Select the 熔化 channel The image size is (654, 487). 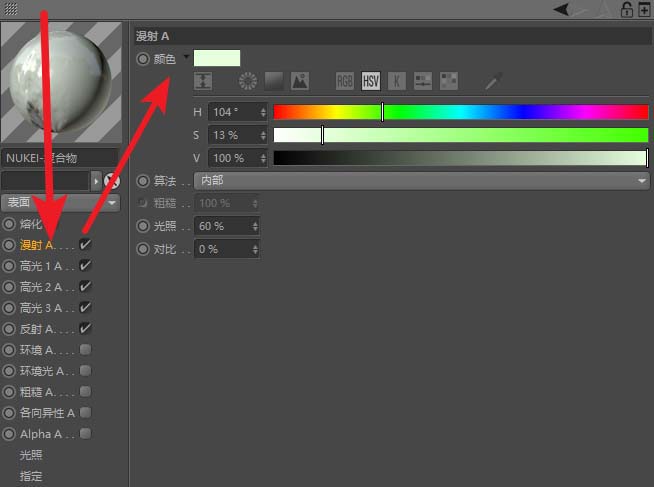click(x=31, y=224)
